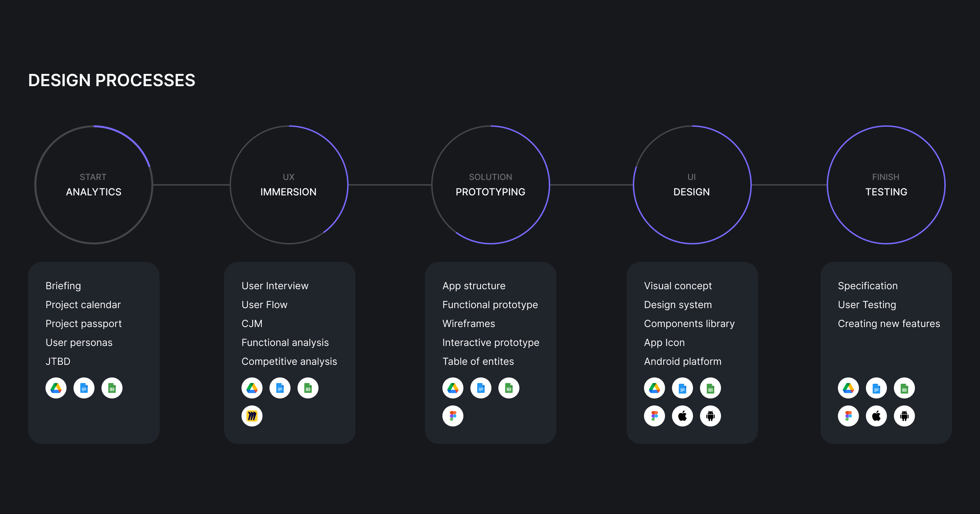Click the Android icon in UI Design card

tap(710, 416)
